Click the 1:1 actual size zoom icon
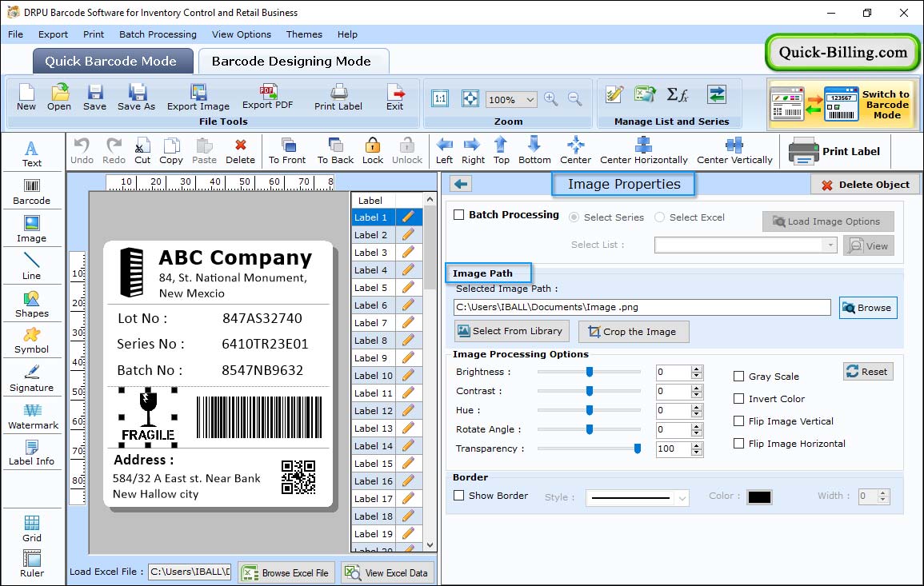This screenshot has width=924, height=586. click(440, 98)
